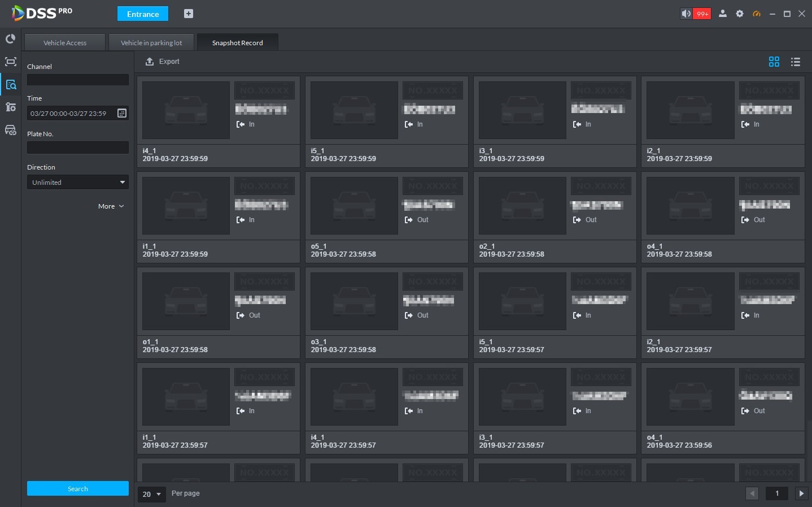Switch to grid view of snapshots
The height and width of the screenshot is (507, 812).
coord(774,62)
